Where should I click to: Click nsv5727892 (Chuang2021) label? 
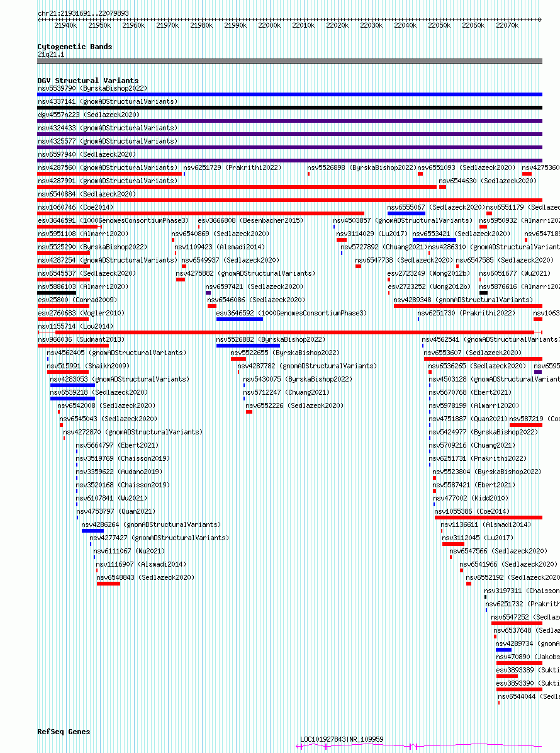click(384, 247)
